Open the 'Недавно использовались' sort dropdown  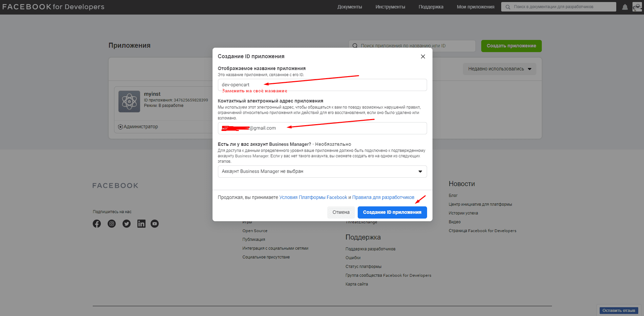(x=499, y=69)
